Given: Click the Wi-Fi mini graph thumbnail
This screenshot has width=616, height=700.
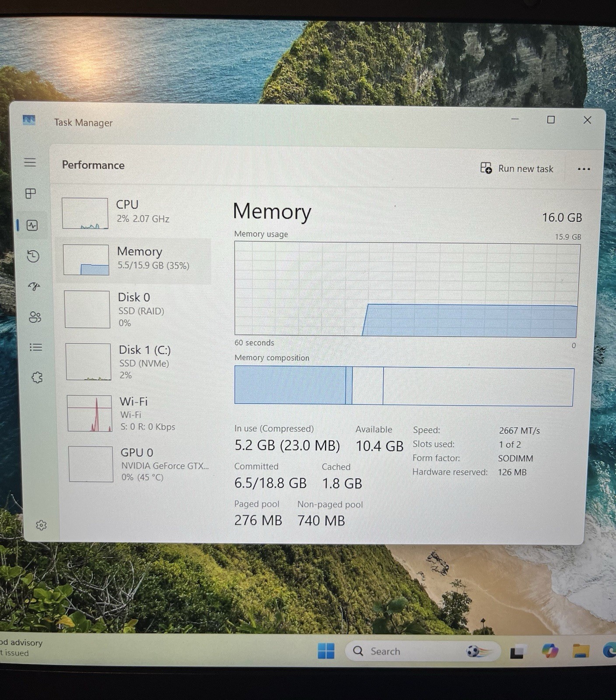Looking at the screenshot, I should click(x=90, y=413).
